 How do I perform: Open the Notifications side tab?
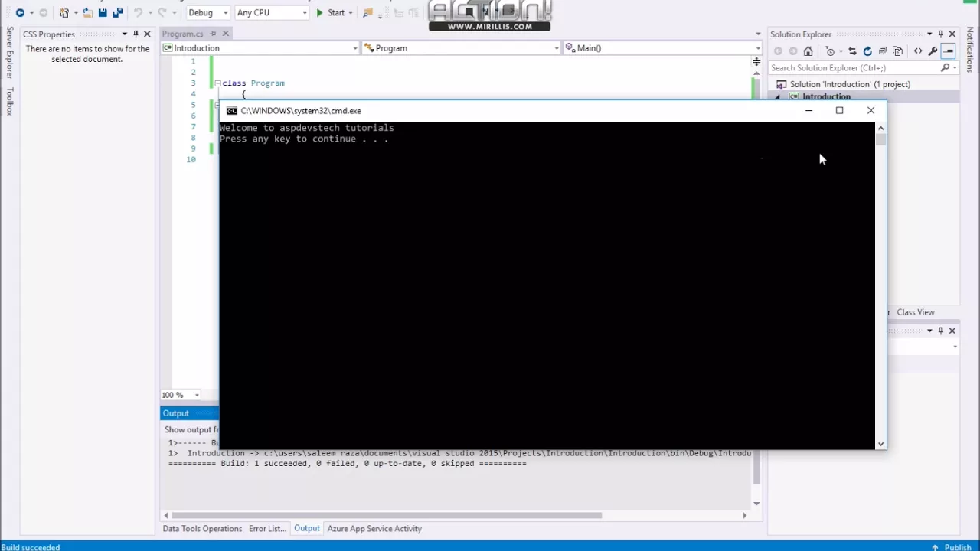tap(970, 51)
